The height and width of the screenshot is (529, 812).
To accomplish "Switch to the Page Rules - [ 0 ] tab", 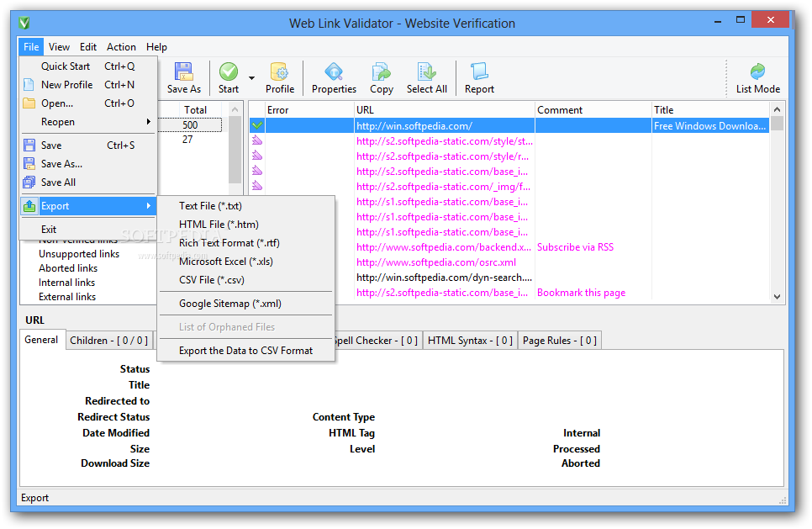I will point(560,341).
